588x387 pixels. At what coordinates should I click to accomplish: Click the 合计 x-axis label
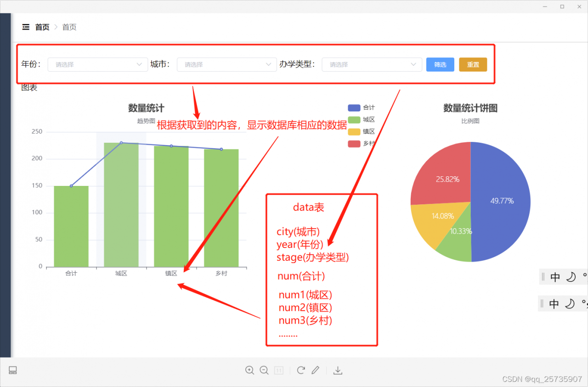coord(71,274)
